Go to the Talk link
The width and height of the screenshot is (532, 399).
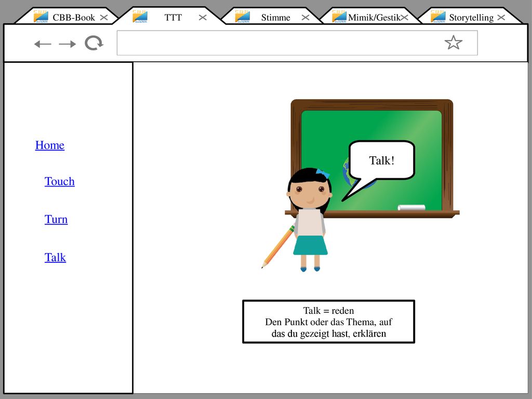click(55, 258)
